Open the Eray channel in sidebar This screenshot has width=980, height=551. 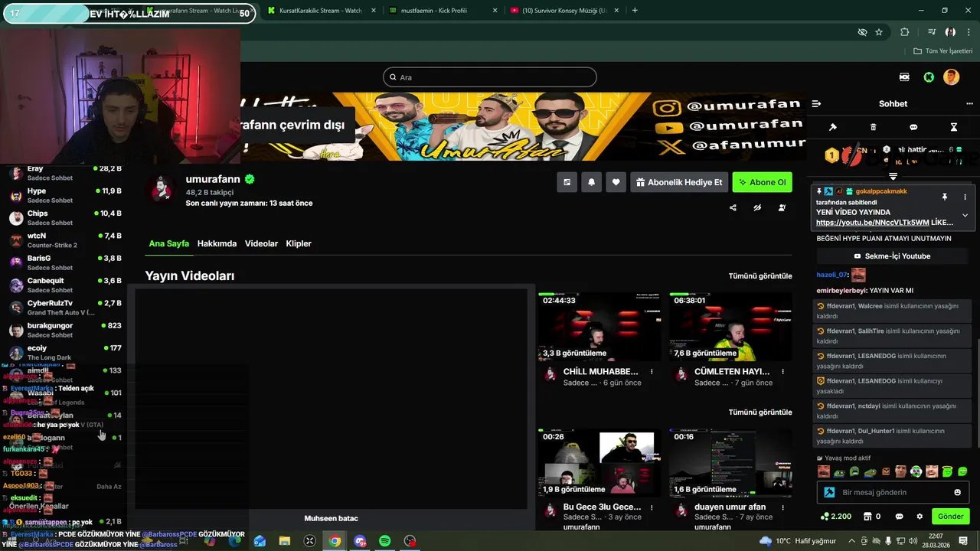[x=65, y=173]
